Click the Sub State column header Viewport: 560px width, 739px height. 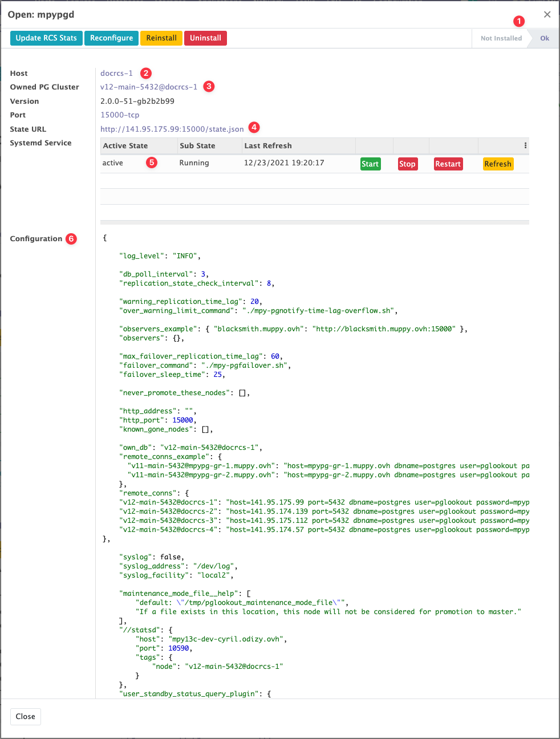[197, 146]
